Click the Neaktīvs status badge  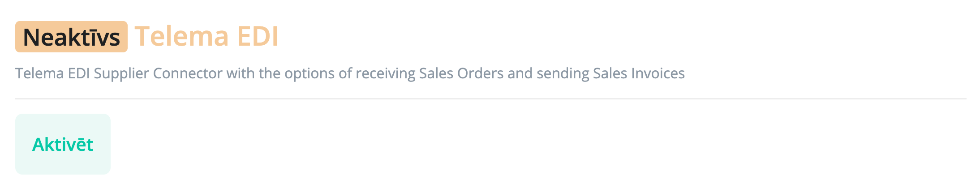(71, 37)
